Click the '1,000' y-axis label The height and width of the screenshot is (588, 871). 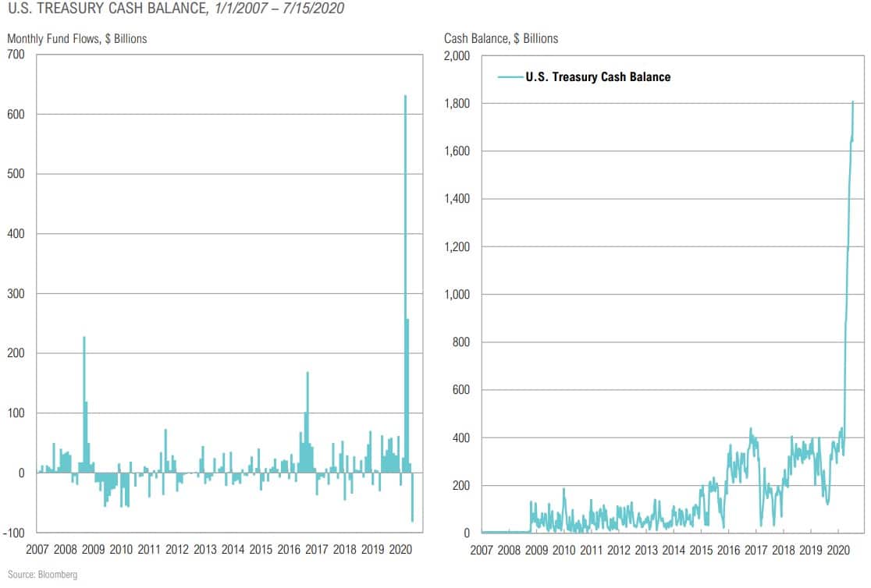coord(457,294)
